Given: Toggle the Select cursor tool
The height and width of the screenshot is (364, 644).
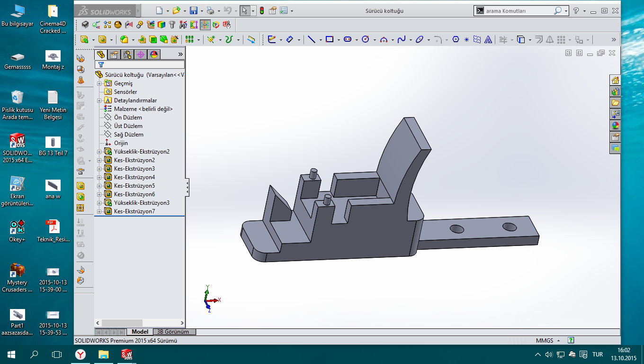Looking at the screenshot, I should (x=244, y=10).
